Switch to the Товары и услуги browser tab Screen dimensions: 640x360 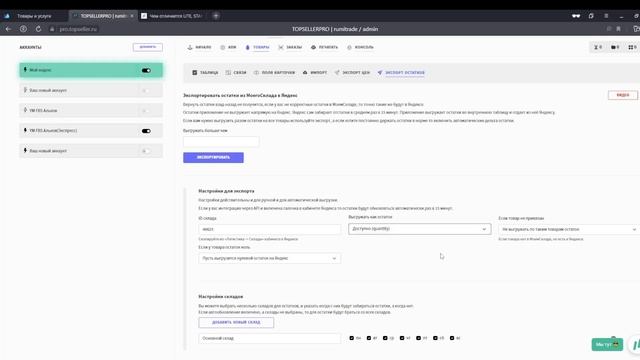[34, 16]
